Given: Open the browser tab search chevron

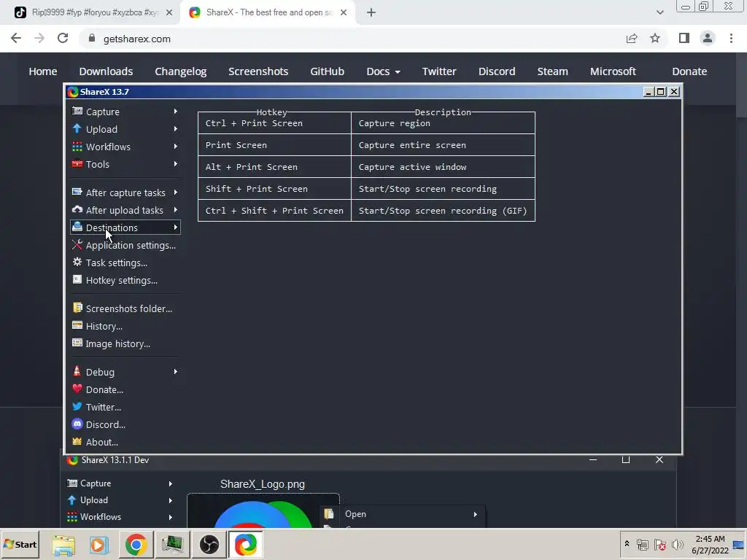Looking at the screenshot, I should (659, 12).
